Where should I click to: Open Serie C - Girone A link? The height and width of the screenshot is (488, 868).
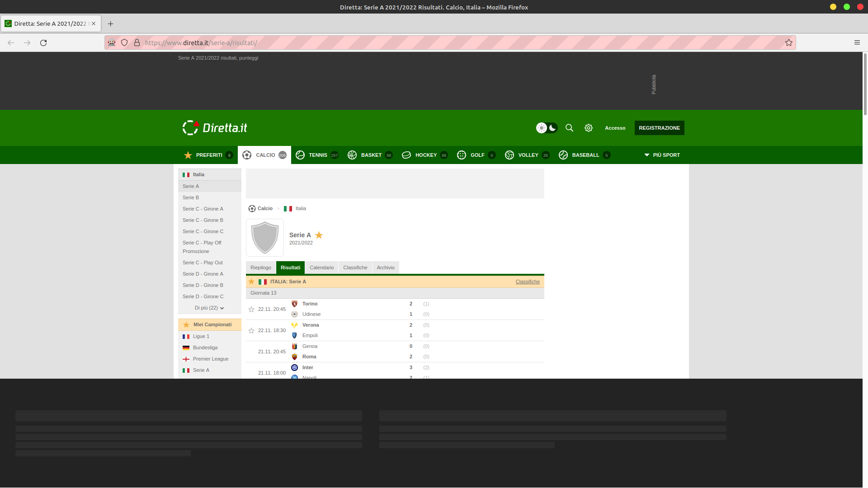(203, 209)
